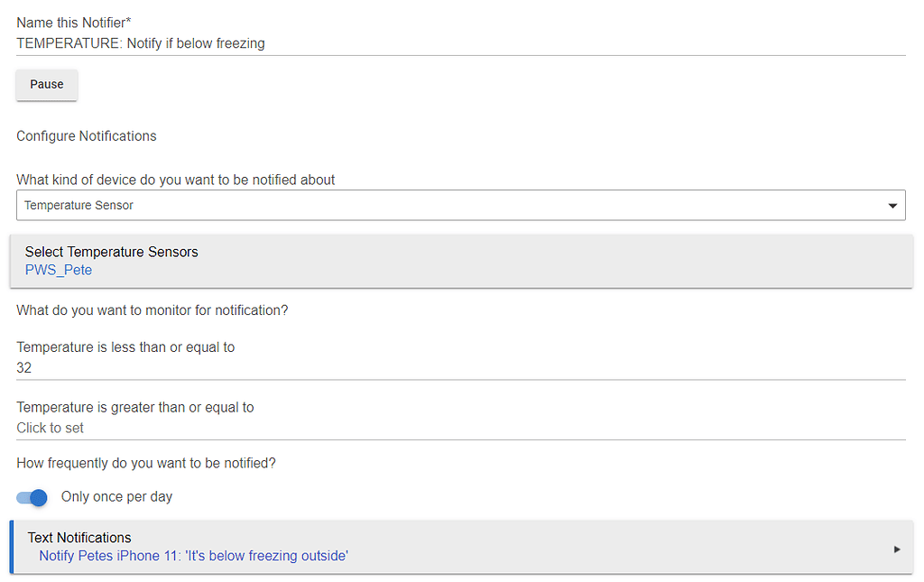Click the 'Temperature is less than or equal to' label

pyautogui.click(x=125, y=347)
